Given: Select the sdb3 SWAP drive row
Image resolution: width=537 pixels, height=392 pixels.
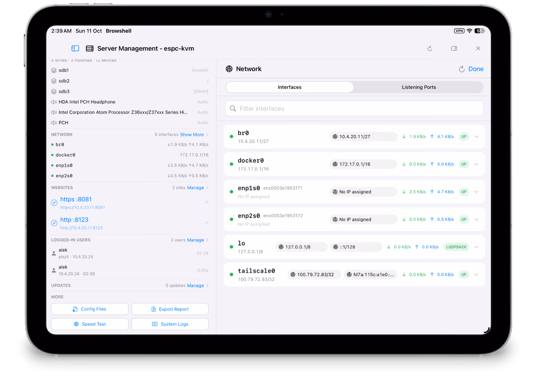Looking at the screenshot, I should 130,91.
